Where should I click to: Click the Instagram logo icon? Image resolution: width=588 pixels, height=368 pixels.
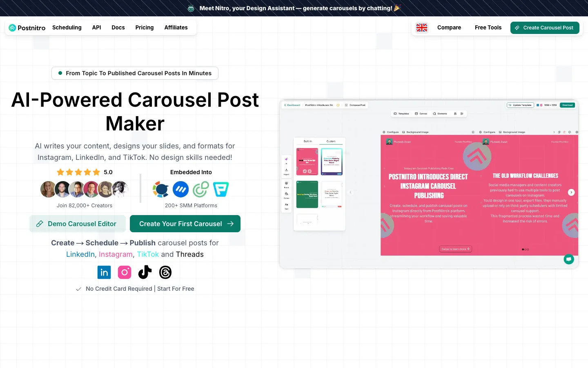(125, 272)
